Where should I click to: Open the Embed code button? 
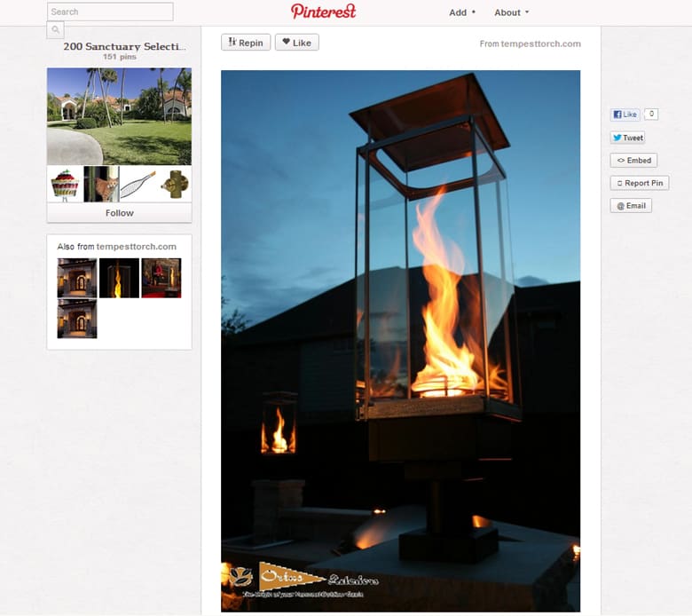point(633,161)
